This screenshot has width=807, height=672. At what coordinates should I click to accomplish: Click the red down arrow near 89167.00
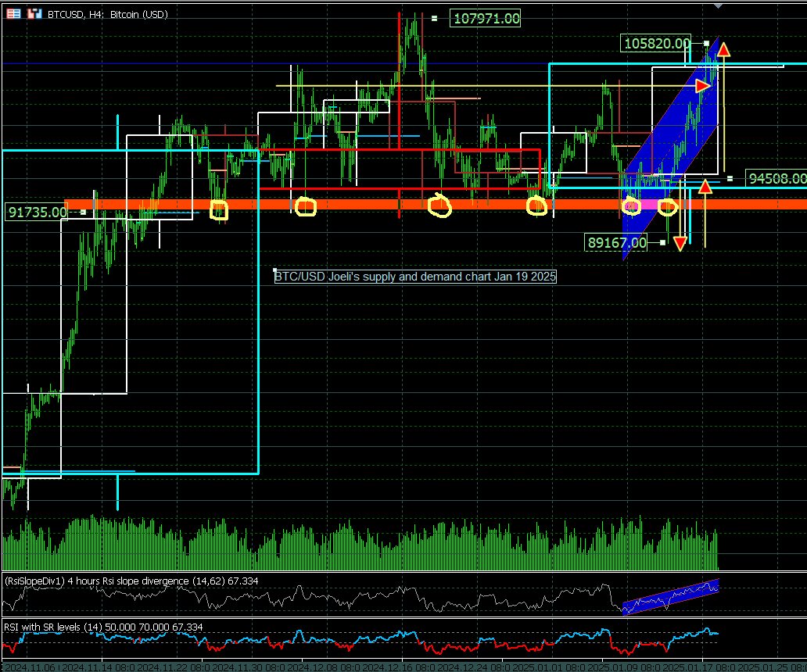(x=680, y=243)
